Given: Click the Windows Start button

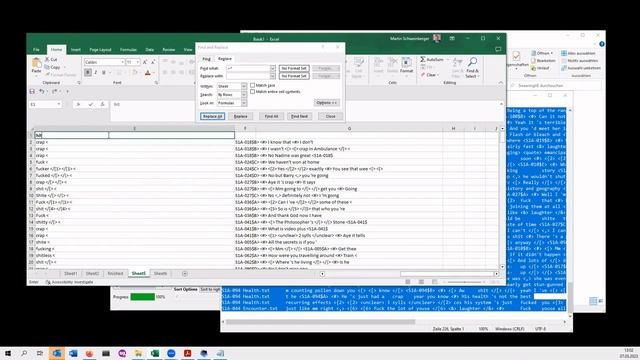Looking at the screenshot, I should tap(8, 353).
